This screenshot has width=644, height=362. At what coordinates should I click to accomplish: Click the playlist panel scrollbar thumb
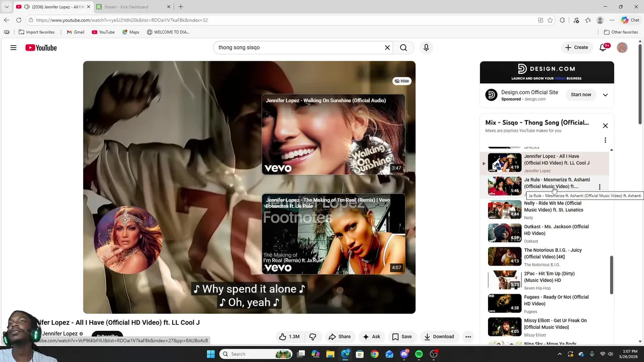coord(612,275)
